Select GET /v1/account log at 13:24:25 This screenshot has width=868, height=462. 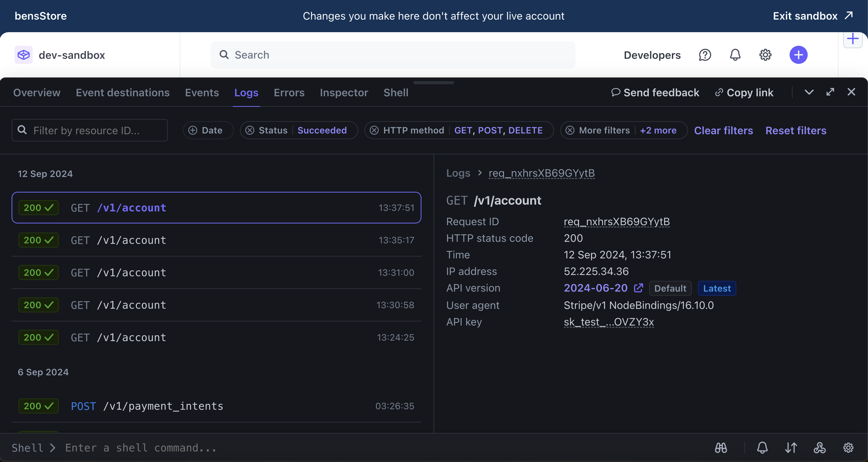216,337
